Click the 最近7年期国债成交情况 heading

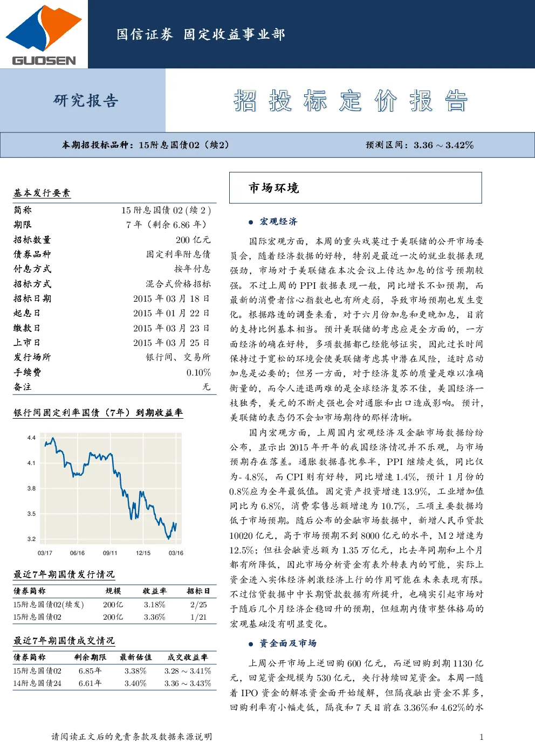click(64, 641)
